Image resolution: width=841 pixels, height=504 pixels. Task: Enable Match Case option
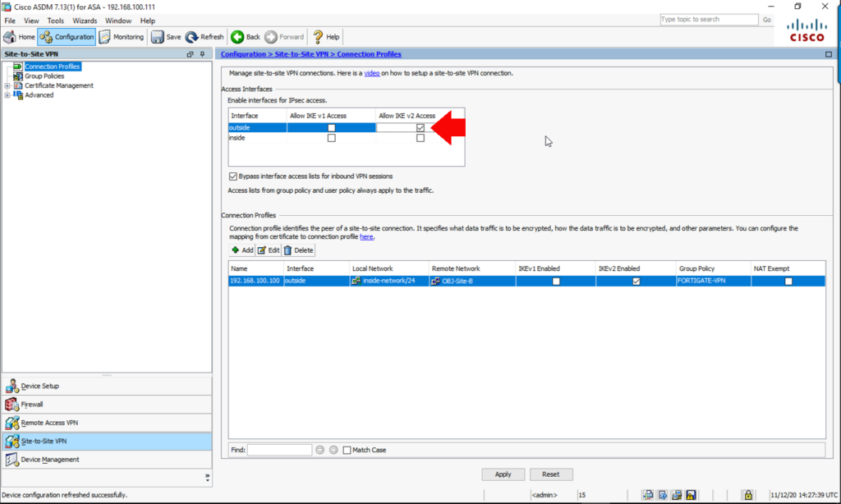coord(347,450)
